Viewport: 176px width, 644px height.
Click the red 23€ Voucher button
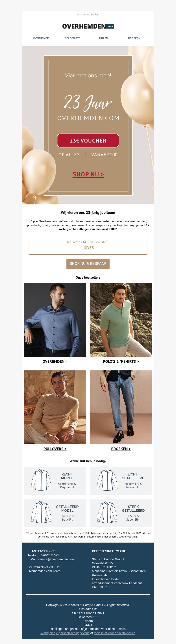click(88, 141)
